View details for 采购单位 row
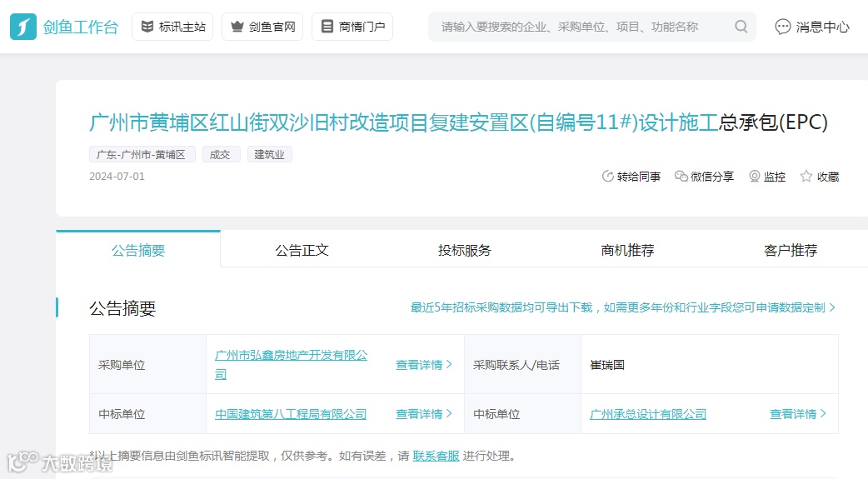This screenshot has width=868, height=479. (424, 364)
